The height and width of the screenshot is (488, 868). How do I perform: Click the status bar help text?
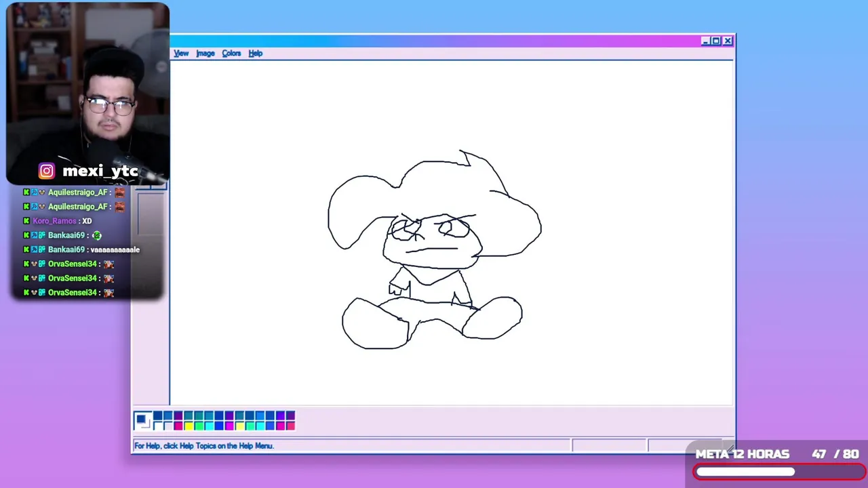pos(203,446)
